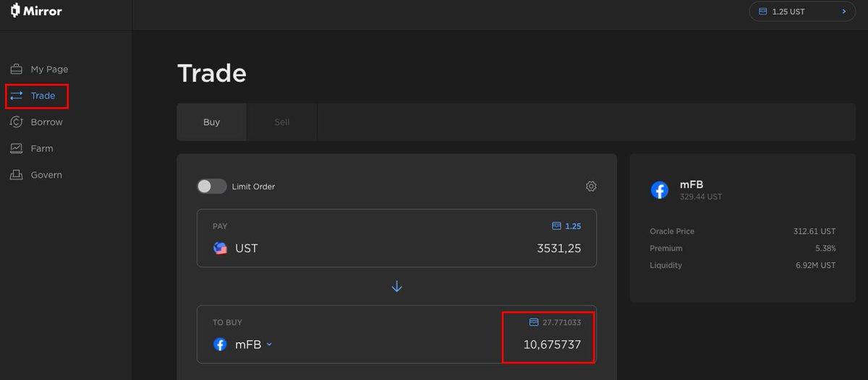Click the Premium value 5.38%
This screenshot has width=868, height=380.
824,248
